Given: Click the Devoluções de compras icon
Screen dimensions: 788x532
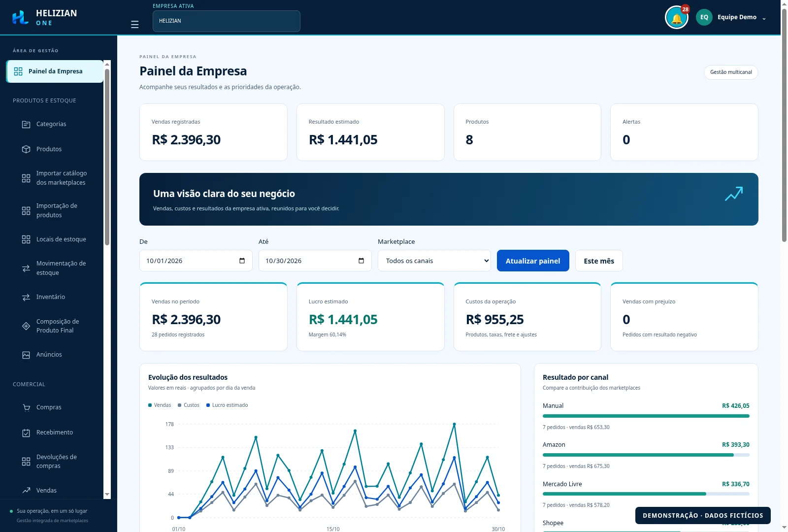Looking at the screenshot, I should coord(26,462).
